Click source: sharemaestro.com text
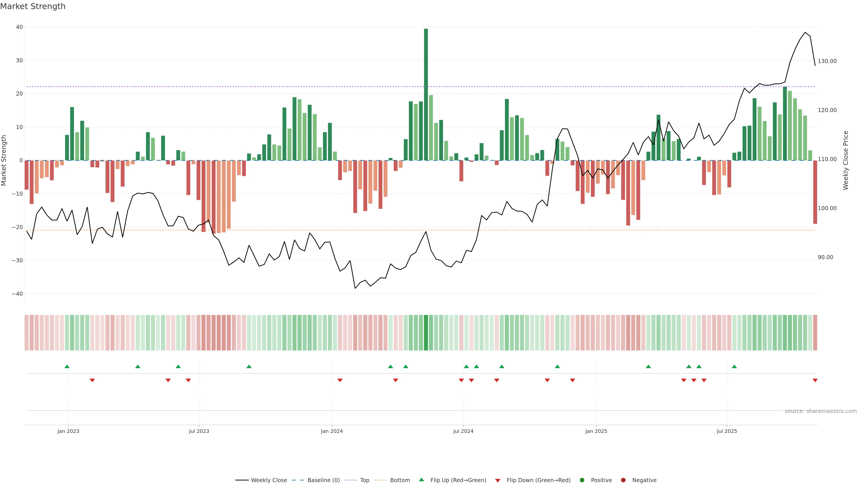The width and height of the screenshot is (868, 488). (821, 411)
